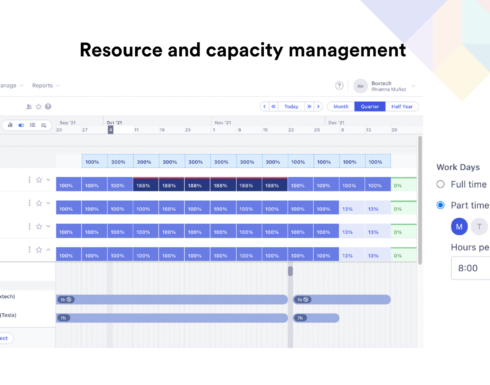Viewport: 490px width, 385px height.
Task: Open the Boxtech account dropdown chevron
Action: (x=413, y=86)
